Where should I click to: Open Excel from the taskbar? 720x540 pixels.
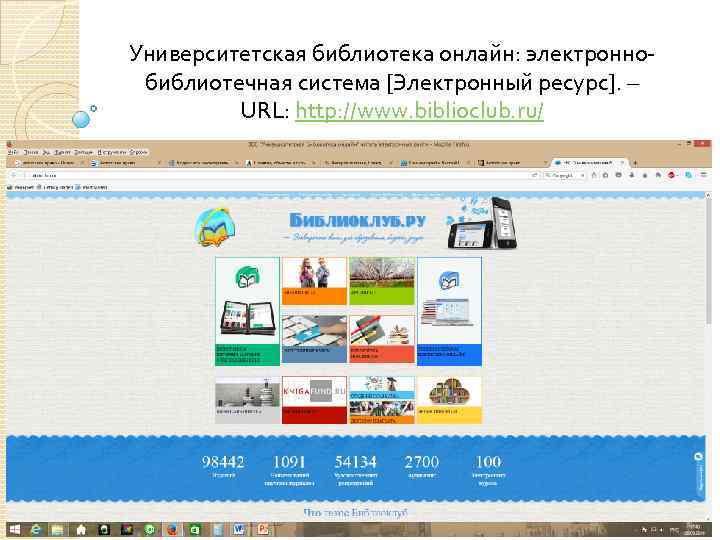195,530
